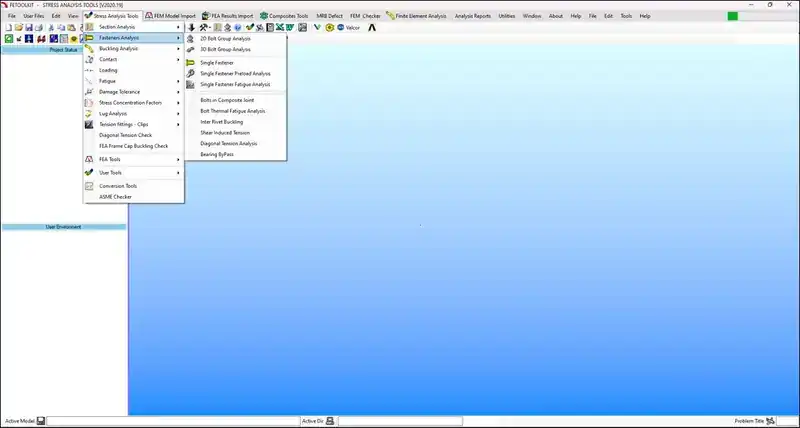Open the FEA Results Import menu
800x428 pixels.
click(x=228, y=16)
